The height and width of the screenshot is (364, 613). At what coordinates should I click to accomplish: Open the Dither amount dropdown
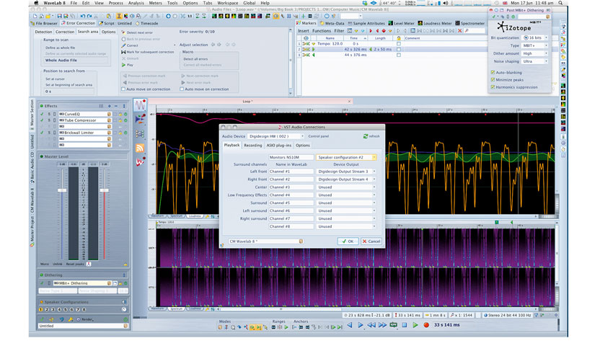pos(535,53)
